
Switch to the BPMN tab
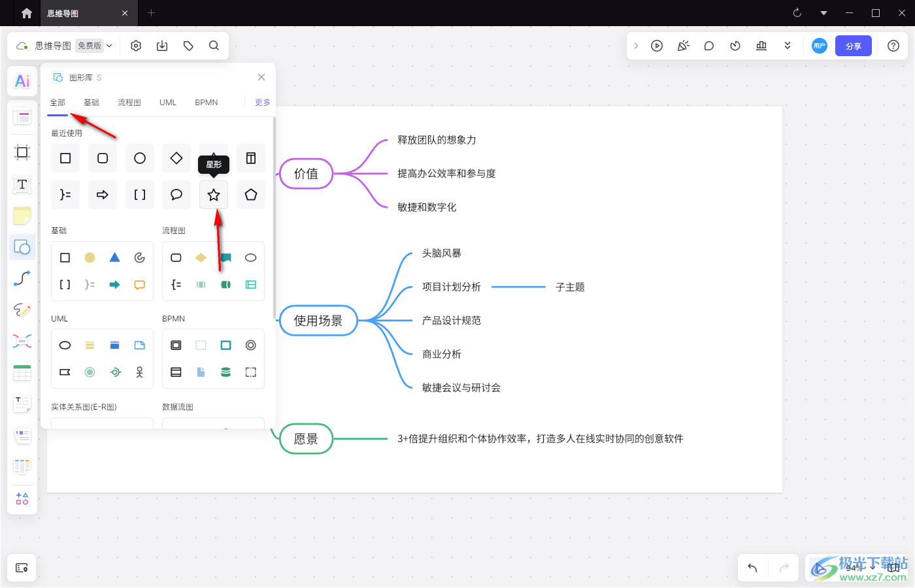coord(207,103)
